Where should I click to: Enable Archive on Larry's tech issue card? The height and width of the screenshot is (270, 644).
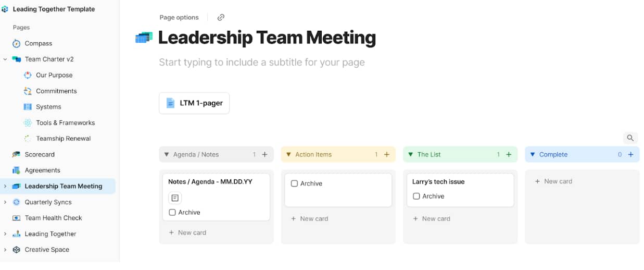click(416, 197)
